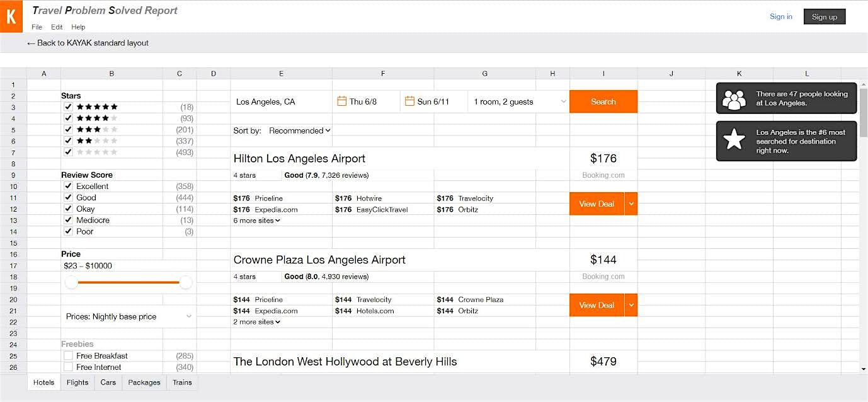This screenshot has height=402, width=868.
Task: Click the people icon in the viewers notification
Action: click(x=734, y=99)
